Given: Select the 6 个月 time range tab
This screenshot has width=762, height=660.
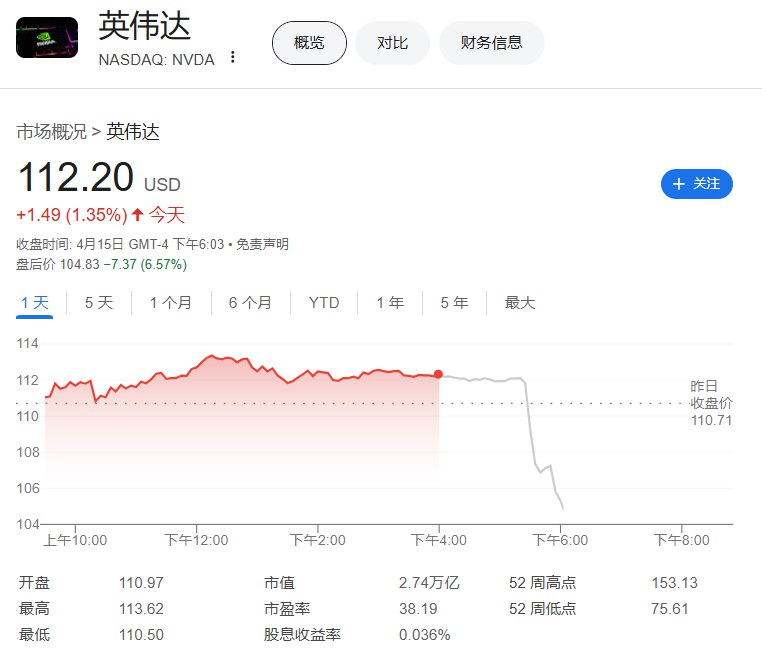Looking at the screenshot, I should pos(250,303).
